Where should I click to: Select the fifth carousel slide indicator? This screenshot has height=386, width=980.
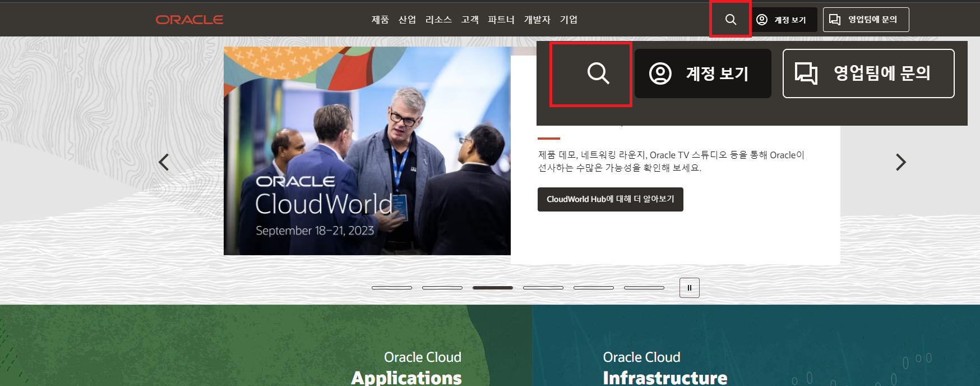pos(594,288)
